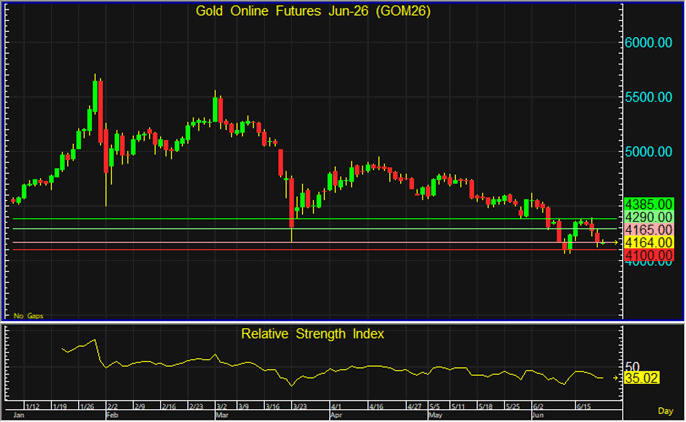This screenshot has width=686, height=422.
Task: Click the pink 4165.00 price level tag
Action: click(649, 230)
